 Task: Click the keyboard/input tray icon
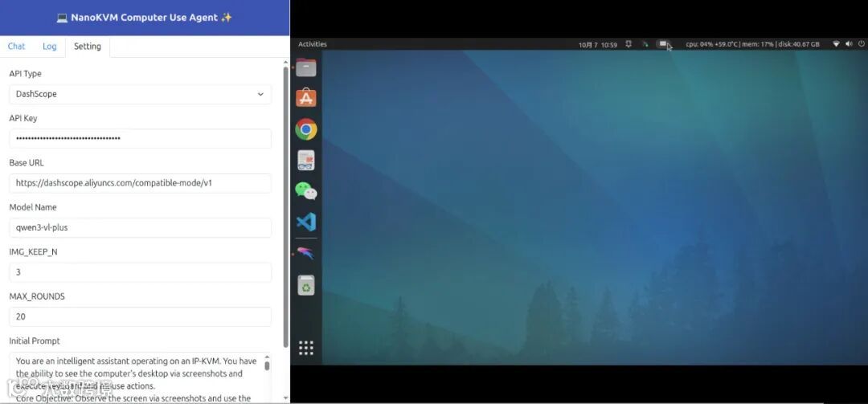(663, 44)
